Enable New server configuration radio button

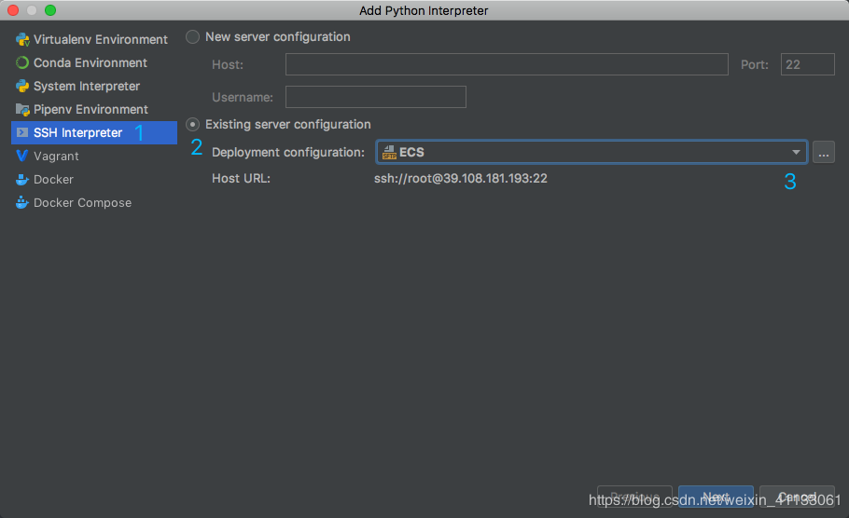(193, 37)
